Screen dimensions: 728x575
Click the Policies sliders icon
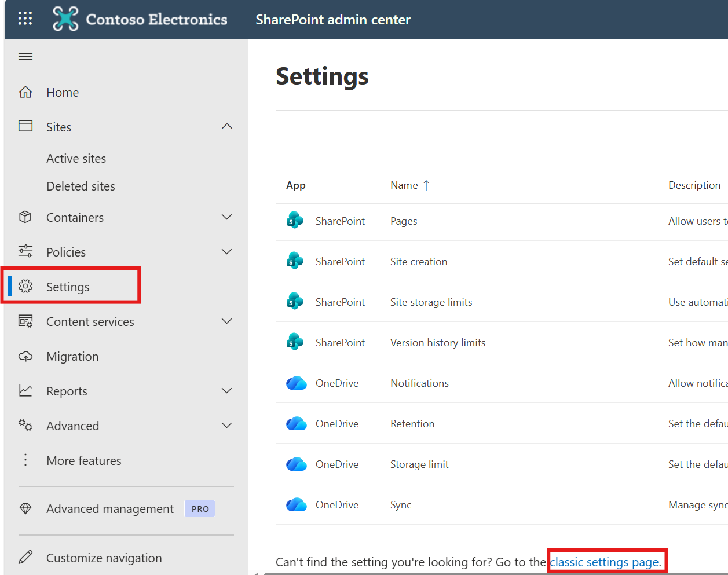(x=25, y=251)
